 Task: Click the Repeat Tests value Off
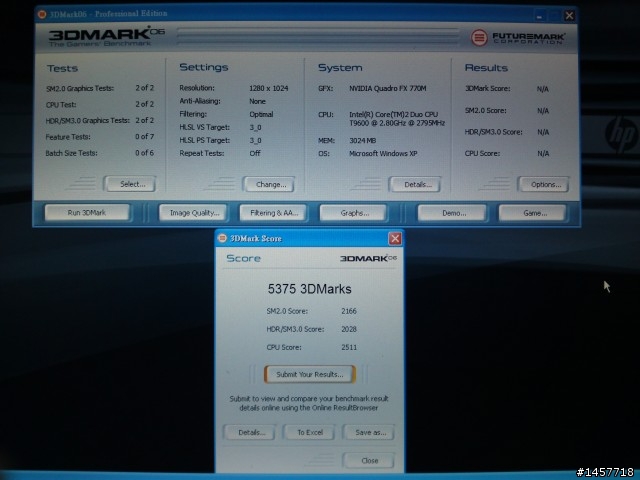255,153
